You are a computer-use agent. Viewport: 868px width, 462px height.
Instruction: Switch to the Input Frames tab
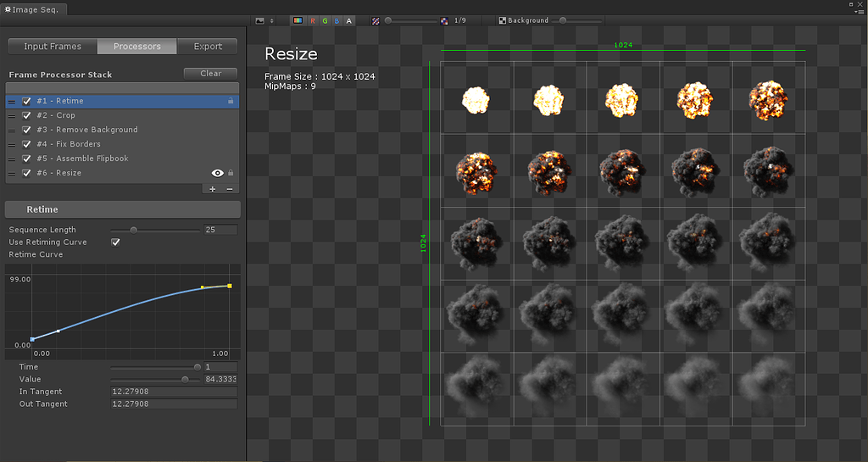53,47
